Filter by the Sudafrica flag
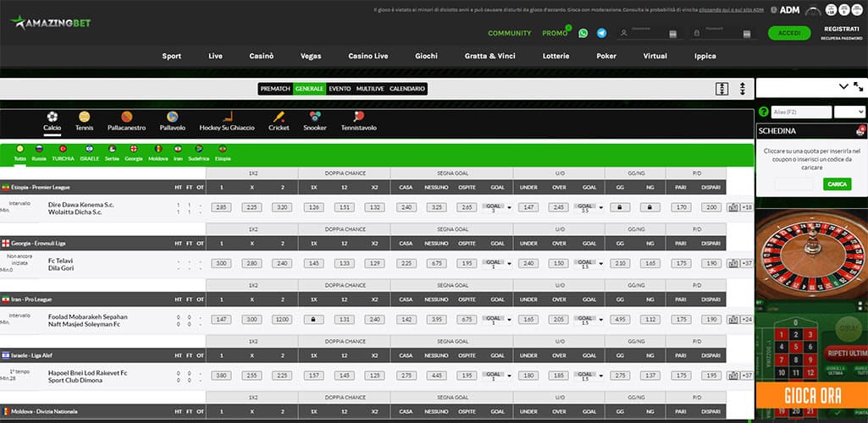 point(199,149)
